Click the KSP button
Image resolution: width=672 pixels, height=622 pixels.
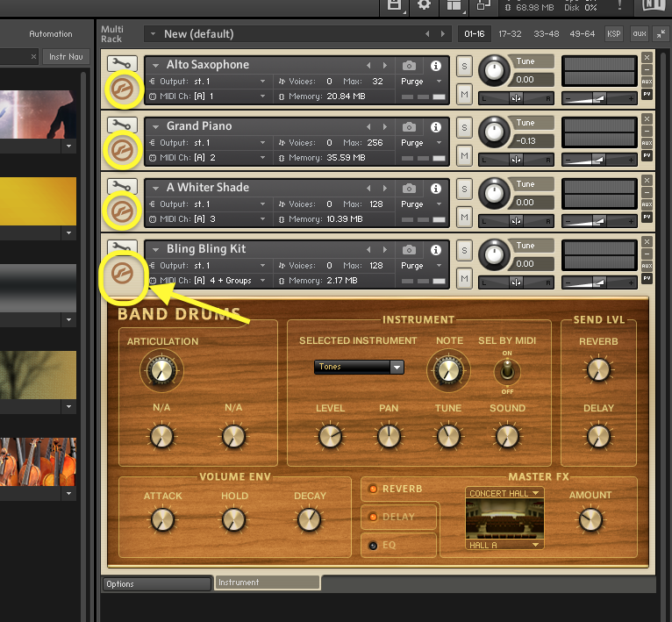614,34
